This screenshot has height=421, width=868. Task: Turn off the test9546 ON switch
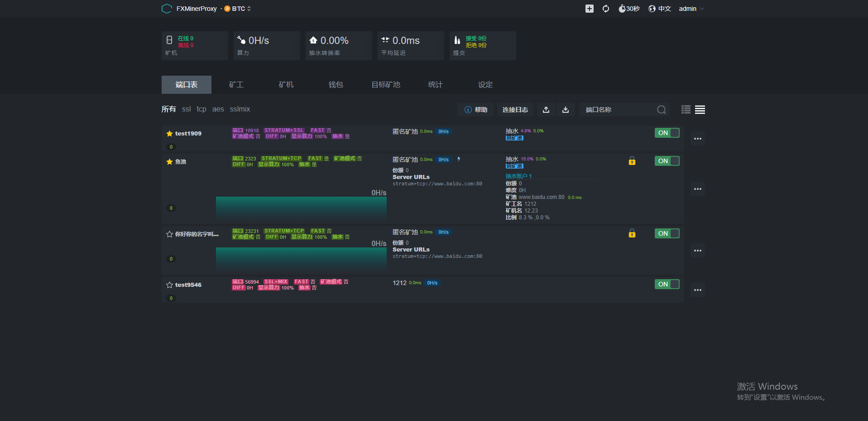667,284
